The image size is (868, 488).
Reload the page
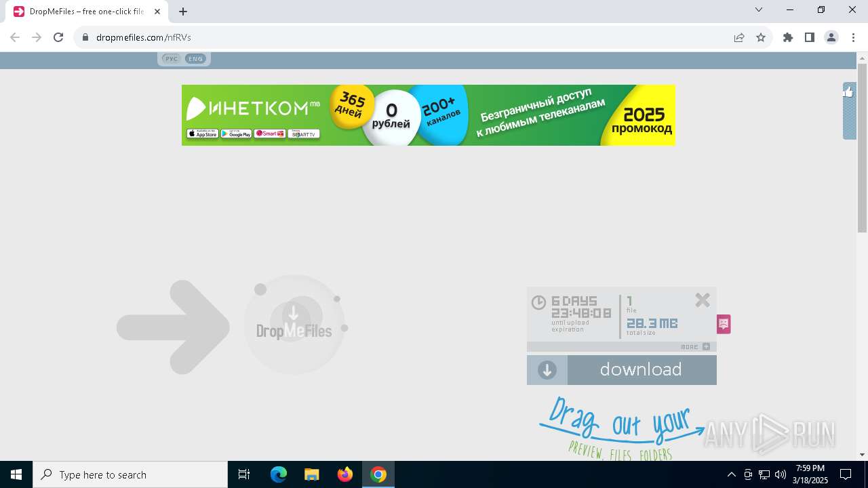point(58,37)
